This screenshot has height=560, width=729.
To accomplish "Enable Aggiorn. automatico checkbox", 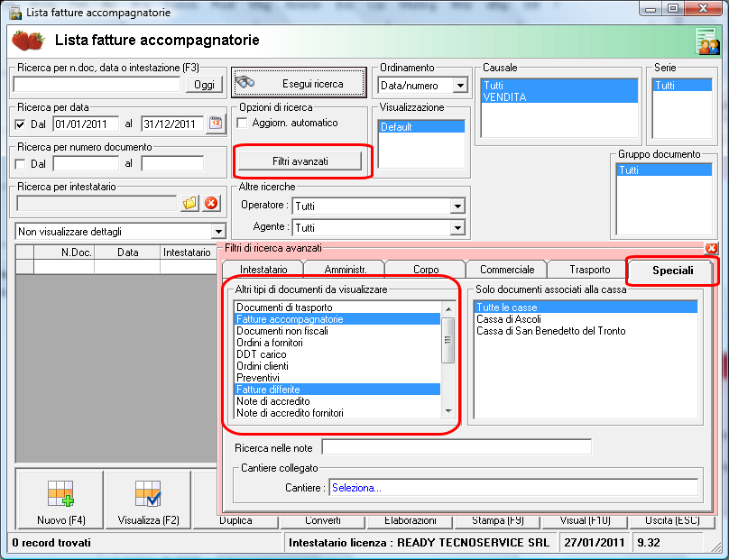I will pos(242,123).
